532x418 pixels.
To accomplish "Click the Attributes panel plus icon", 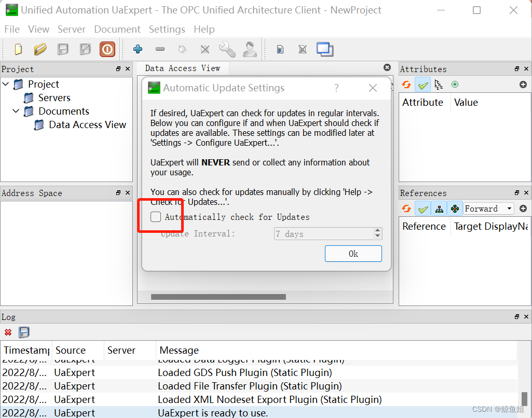I will coord(523,85).
